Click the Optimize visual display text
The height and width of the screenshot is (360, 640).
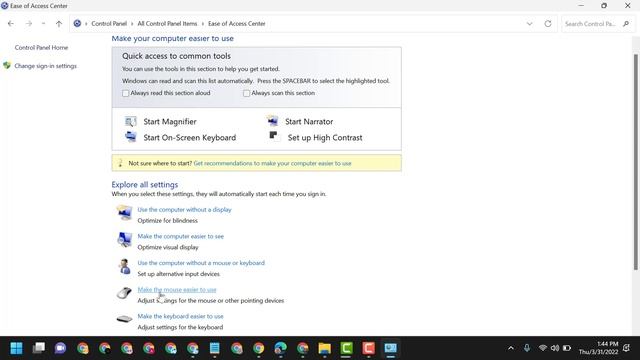[x=168, y=247]
